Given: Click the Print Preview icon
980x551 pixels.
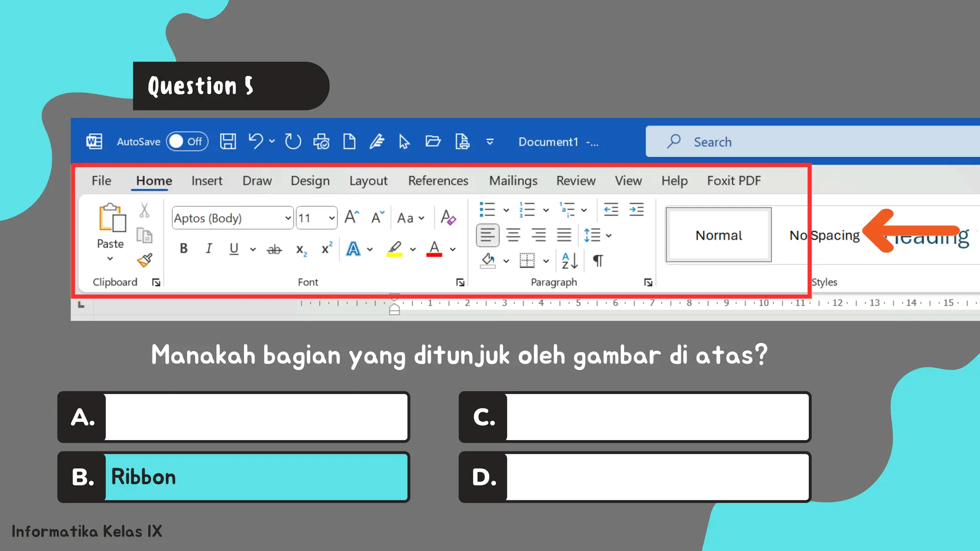Looking at the screenshot, I should click(x=321, y=142).
